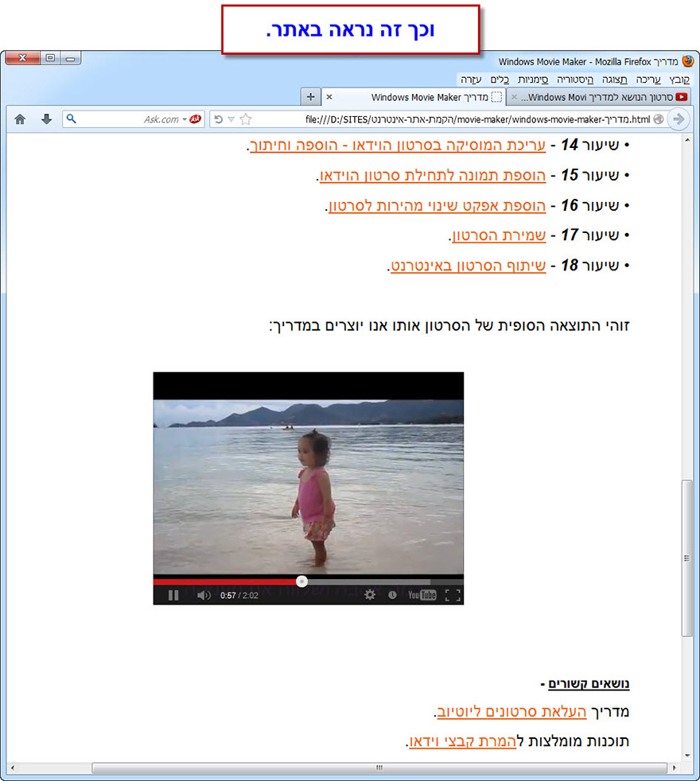The image size is (700, 781).
Task: Pause the embedded video
Action: (173, 595)
